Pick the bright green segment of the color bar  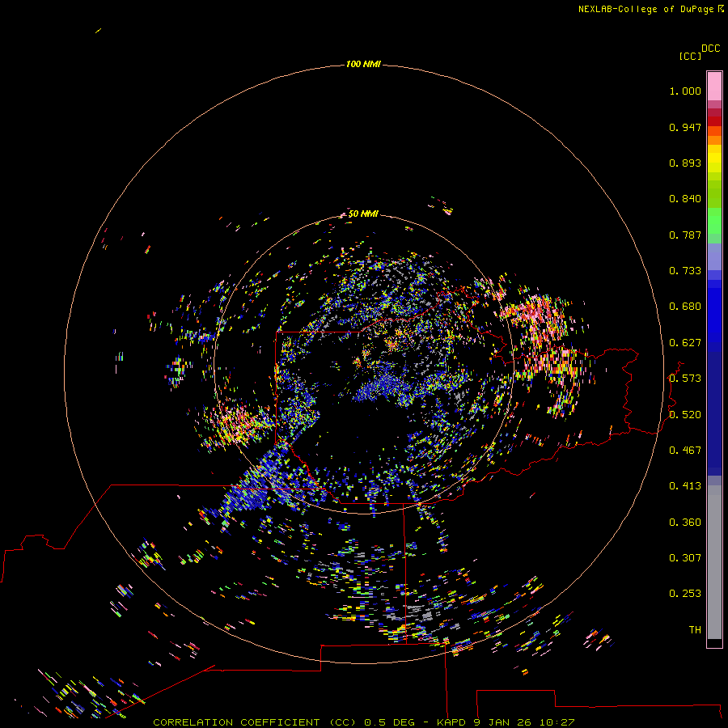[714, 221]
